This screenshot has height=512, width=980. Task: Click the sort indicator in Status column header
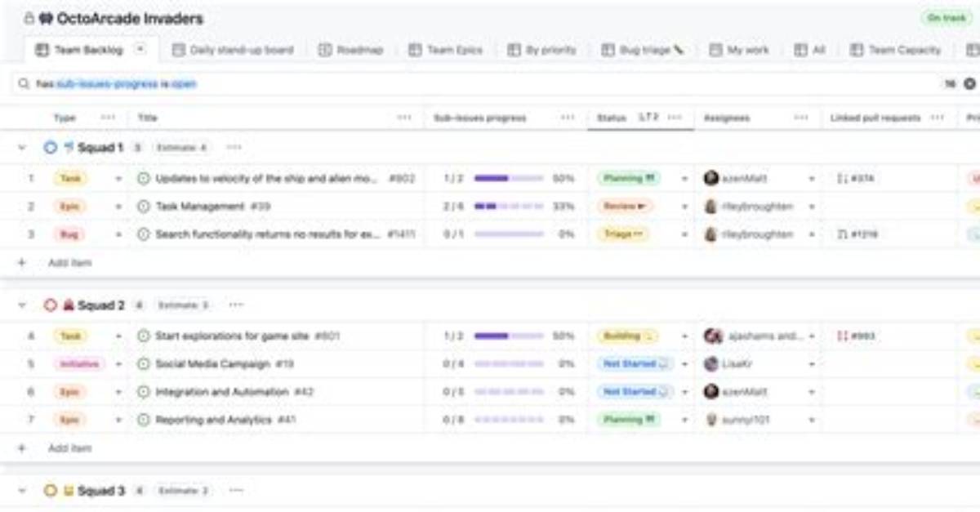[648, 118]
